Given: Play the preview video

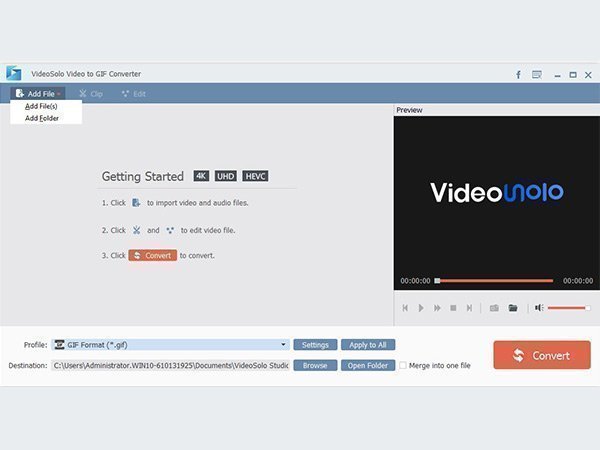Looking at the screenshot, I should tap(421, 308).
